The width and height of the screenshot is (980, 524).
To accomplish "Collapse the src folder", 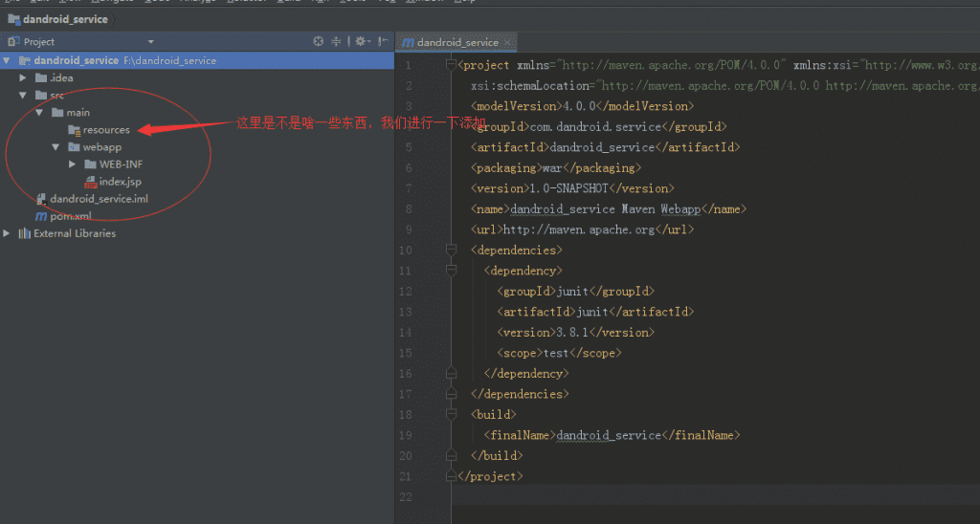I will click(24, 96).
